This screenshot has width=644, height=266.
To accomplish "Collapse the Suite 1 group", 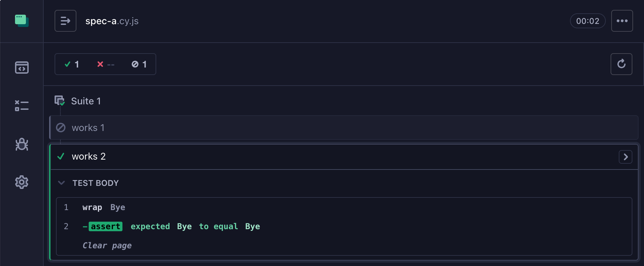I will click(86, 101).
